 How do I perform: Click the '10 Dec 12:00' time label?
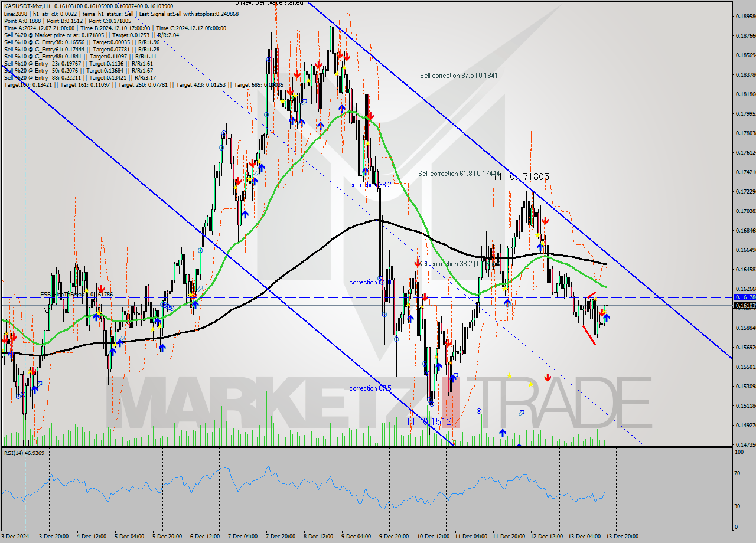(433, 536)
